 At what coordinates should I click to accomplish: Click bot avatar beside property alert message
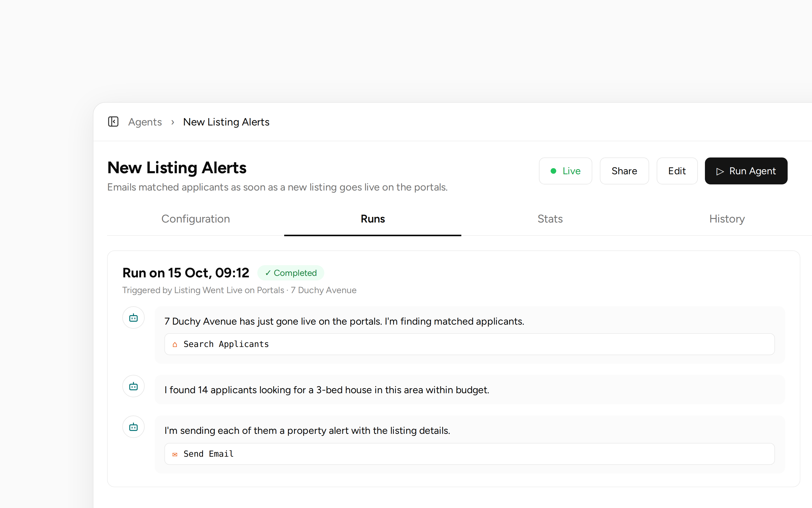133,427
